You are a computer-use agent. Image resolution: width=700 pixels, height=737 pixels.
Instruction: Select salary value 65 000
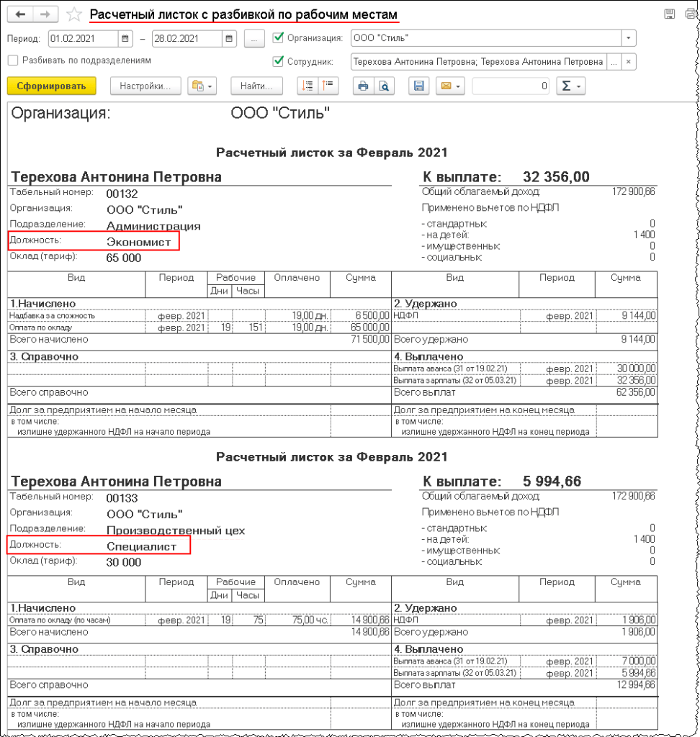[123, 258]
